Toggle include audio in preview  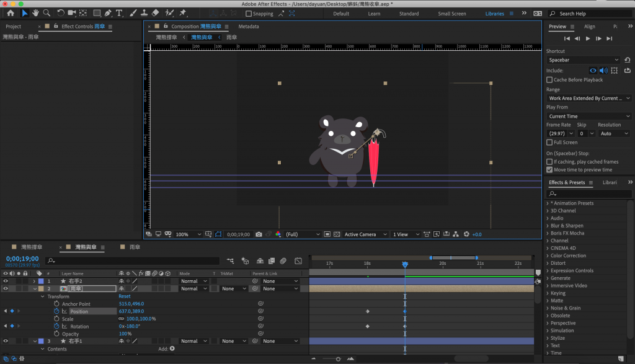tap(603, 71)
